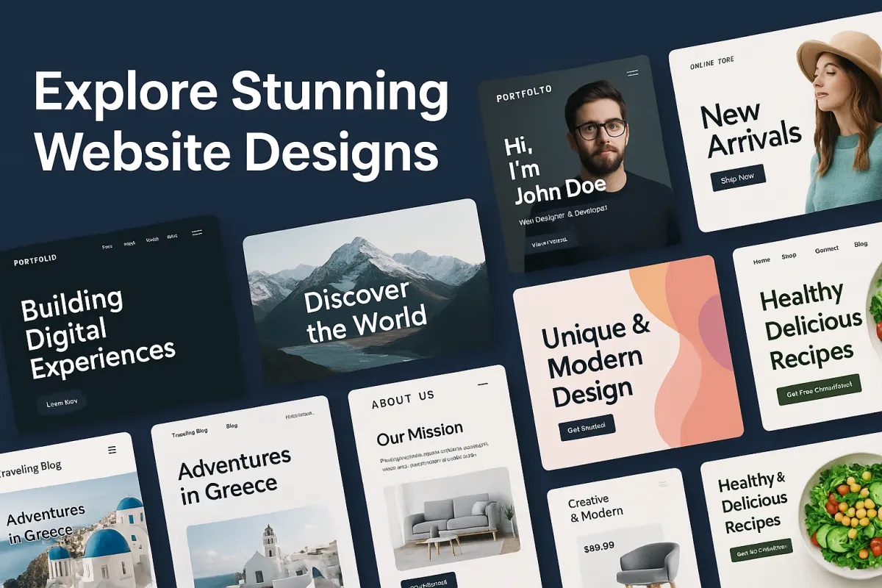882x588 pixels.
Task: Click the ABOUT US heading
Action: click(403, 400)
